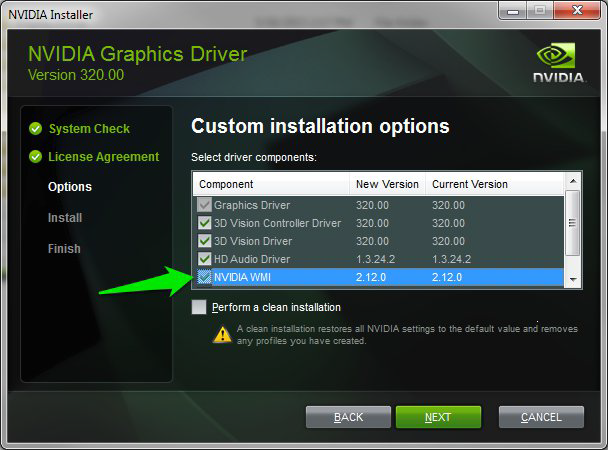The width and height of the screenshot is (608, 450).
Task: Click the Component column header
Action: (x=271, y=184)
